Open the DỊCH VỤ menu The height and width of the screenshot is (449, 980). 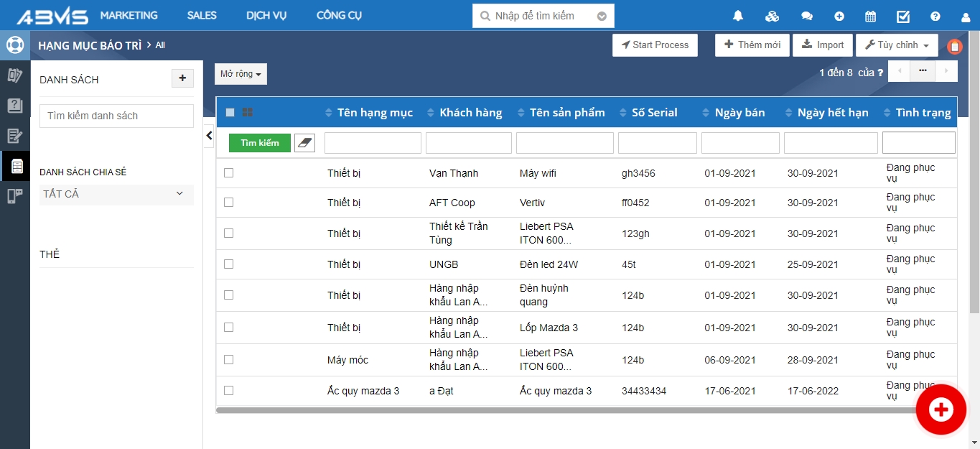click(266, 15)
